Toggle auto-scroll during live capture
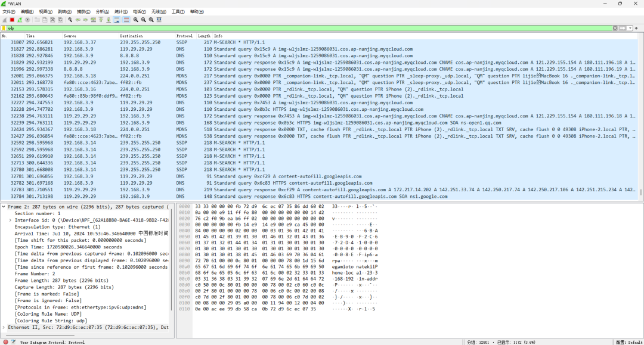This screenshot has width=644, height=345. (x=117, y=20)
